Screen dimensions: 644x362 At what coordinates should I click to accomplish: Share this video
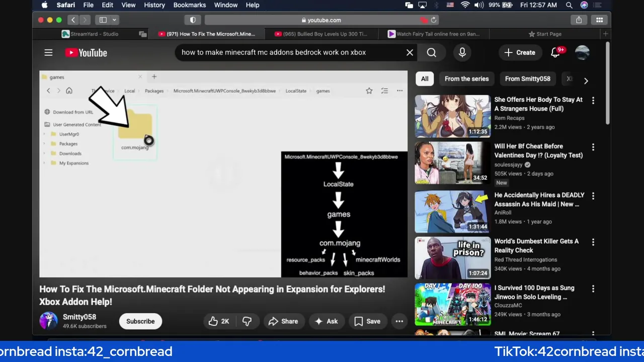pyautogui.click(x=283, y=321)
